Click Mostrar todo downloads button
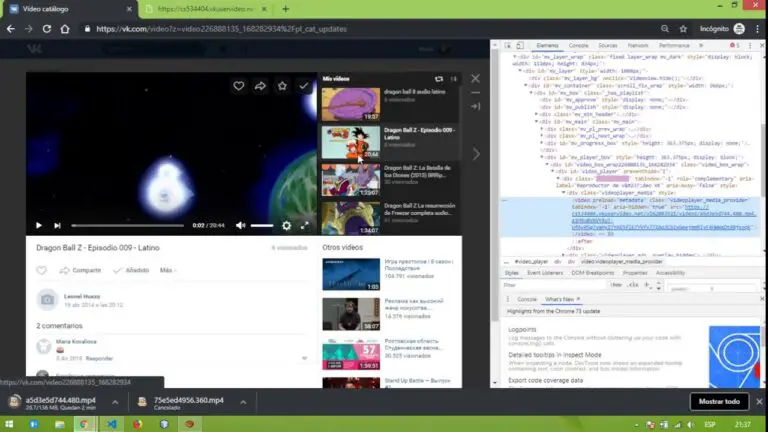The image size is (768, 432). click(x=719, y=402)
